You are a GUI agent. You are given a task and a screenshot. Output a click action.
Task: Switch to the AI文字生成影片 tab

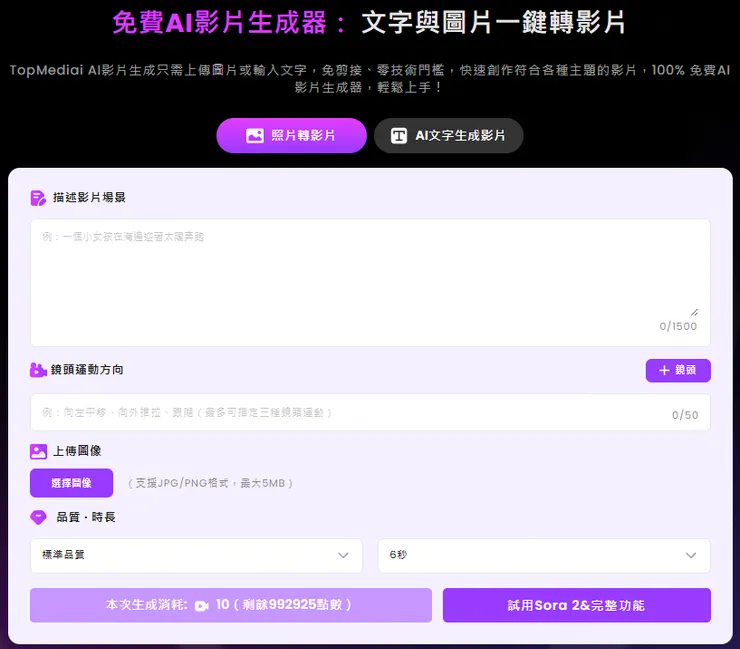448,135
